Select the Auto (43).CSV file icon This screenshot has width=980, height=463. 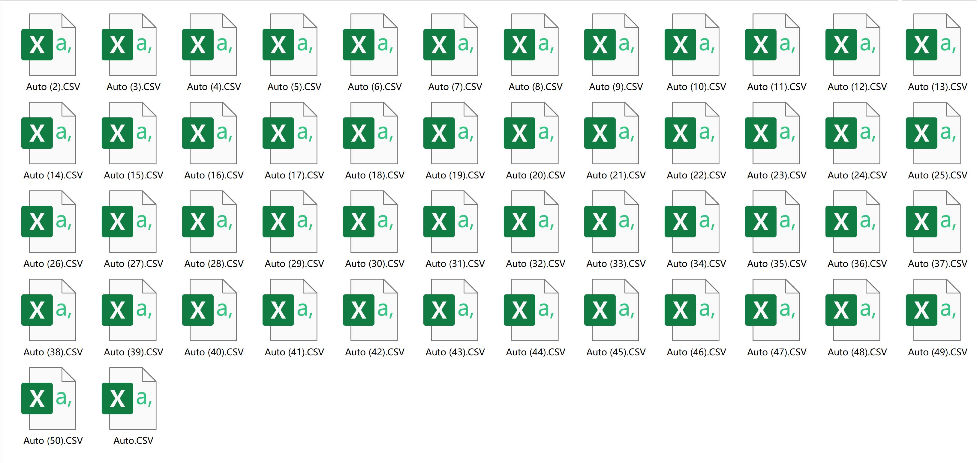click(451, 310)
